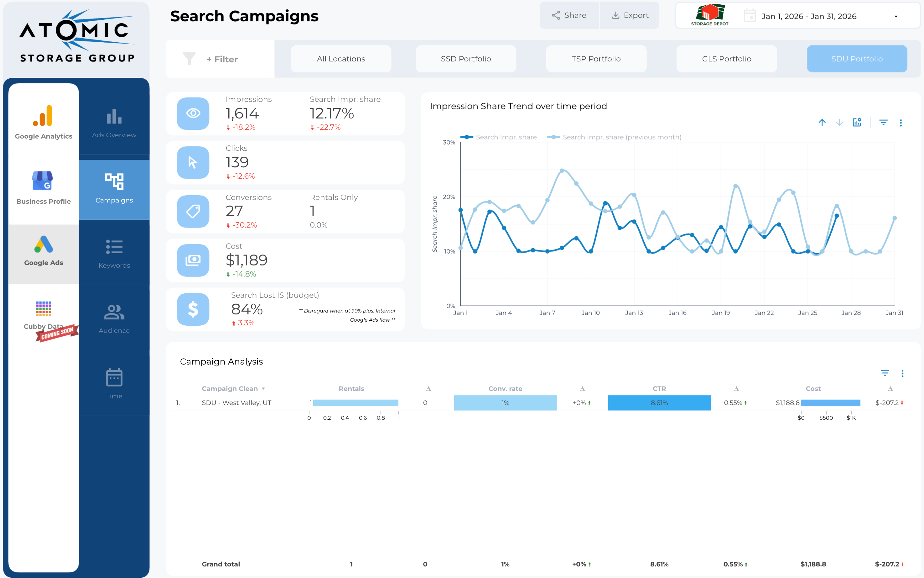
Task: Open the Time page
Action: pyautogui.click(x=114, y=383)
